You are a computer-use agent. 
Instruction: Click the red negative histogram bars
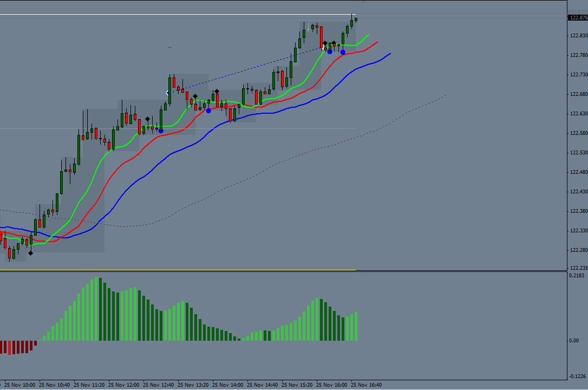[x=18, y=347]
